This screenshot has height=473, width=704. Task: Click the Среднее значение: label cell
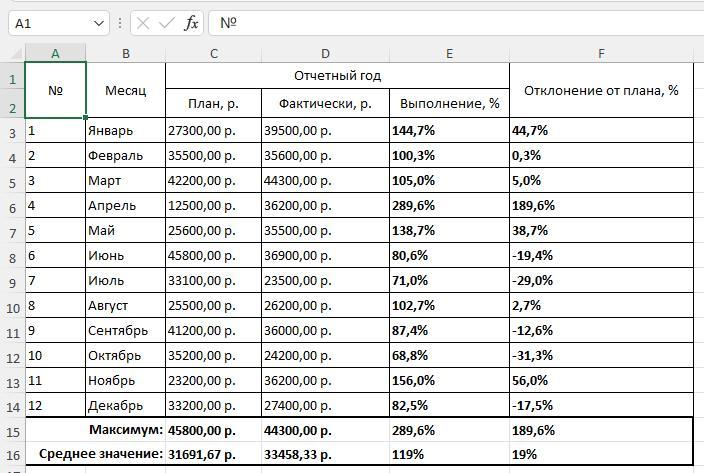coord(96,454)
